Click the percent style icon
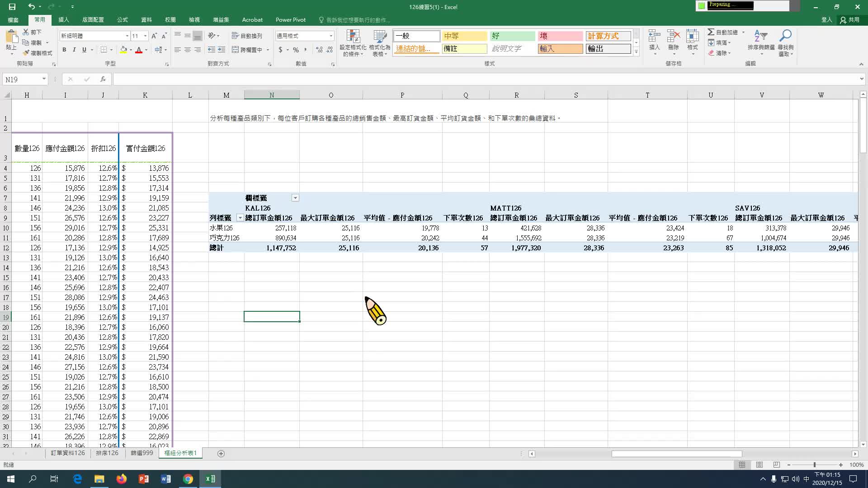Viewport: 868px width, 488px height. [296, 50]
